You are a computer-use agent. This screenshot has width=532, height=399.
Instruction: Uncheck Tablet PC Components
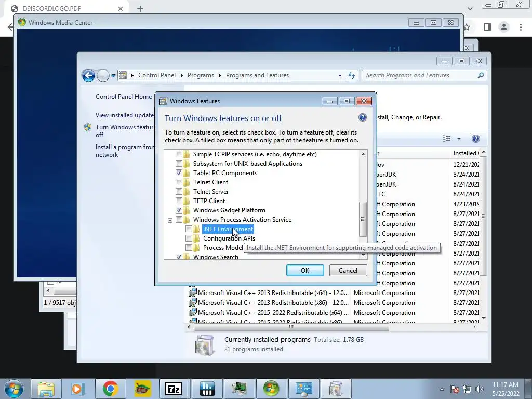tap(179, 172)
